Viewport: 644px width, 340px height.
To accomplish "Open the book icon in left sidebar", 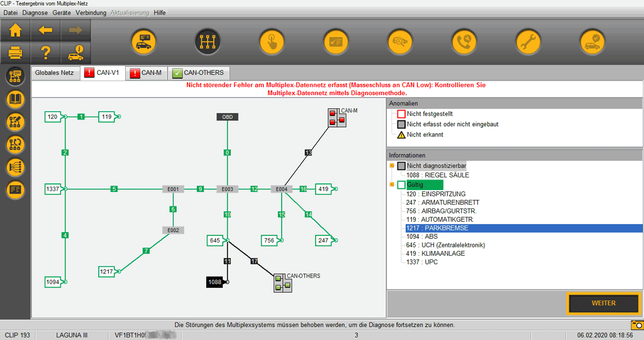I will (15, 99).
